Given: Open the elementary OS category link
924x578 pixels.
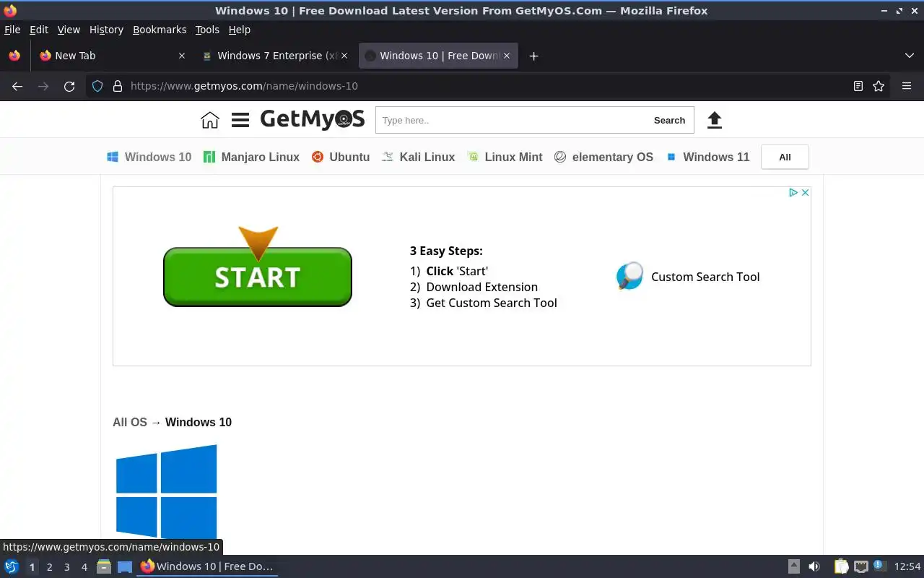Looking at the screenshot, I should tap(603, 157).
